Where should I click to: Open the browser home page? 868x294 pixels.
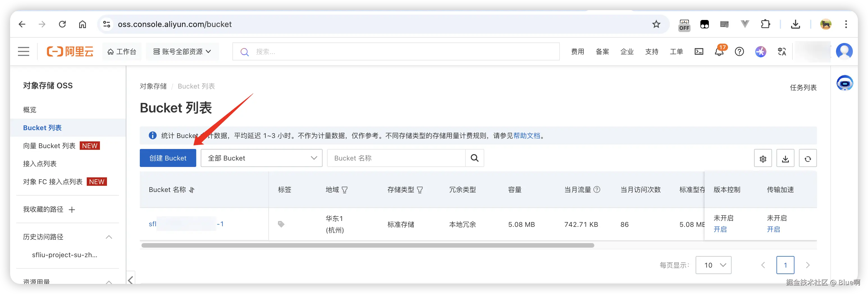point(83,24)
